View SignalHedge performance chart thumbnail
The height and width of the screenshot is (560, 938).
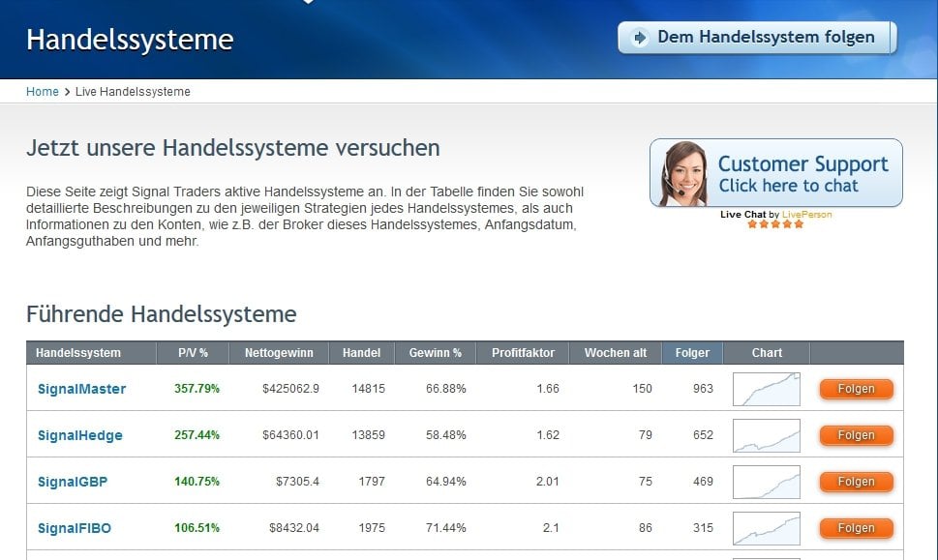767,435
